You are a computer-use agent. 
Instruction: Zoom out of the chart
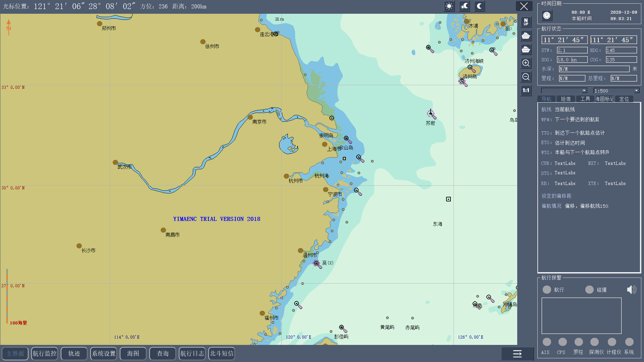point(526,77)
